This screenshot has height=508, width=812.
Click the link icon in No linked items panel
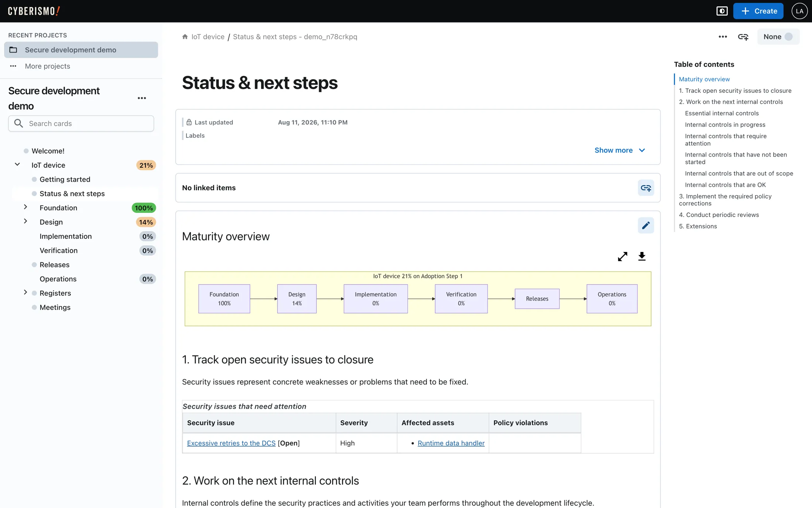(x=646, y=188)
